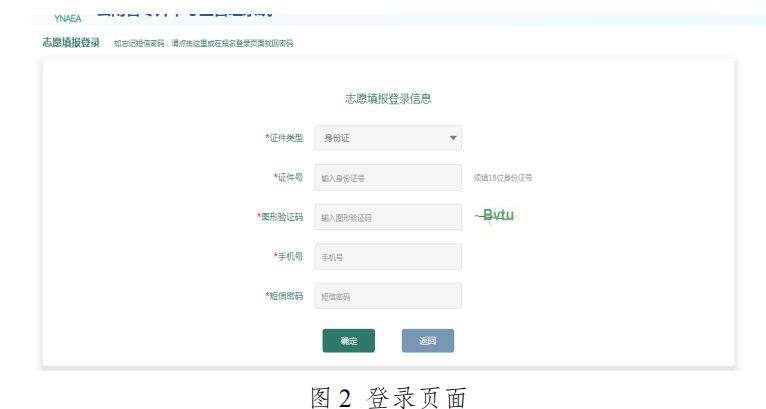Click the 图形验证码 input field
Screen dimensions: 766x409
point(388,217)
